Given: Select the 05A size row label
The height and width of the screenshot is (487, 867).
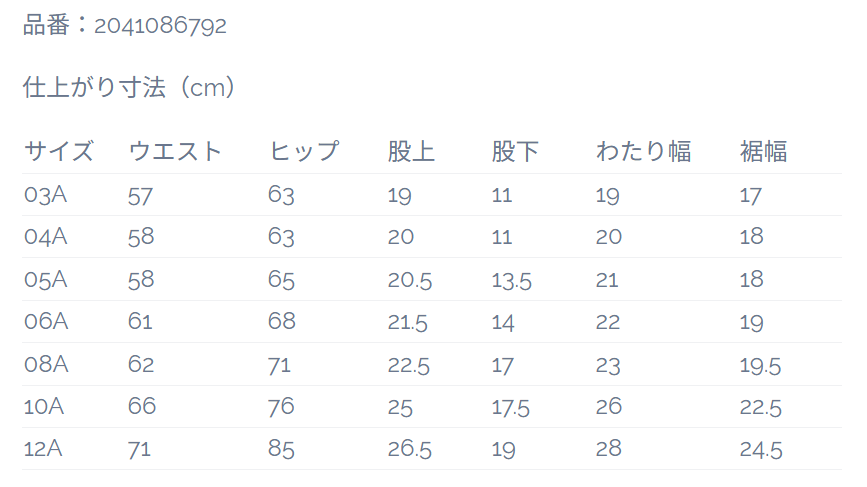Looking at the screenshot, I should [45, 279].
